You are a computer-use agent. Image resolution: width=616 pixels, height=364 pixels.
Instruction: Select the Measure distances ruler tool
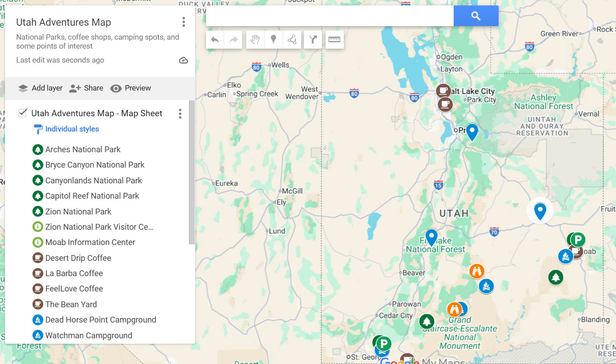335,40
